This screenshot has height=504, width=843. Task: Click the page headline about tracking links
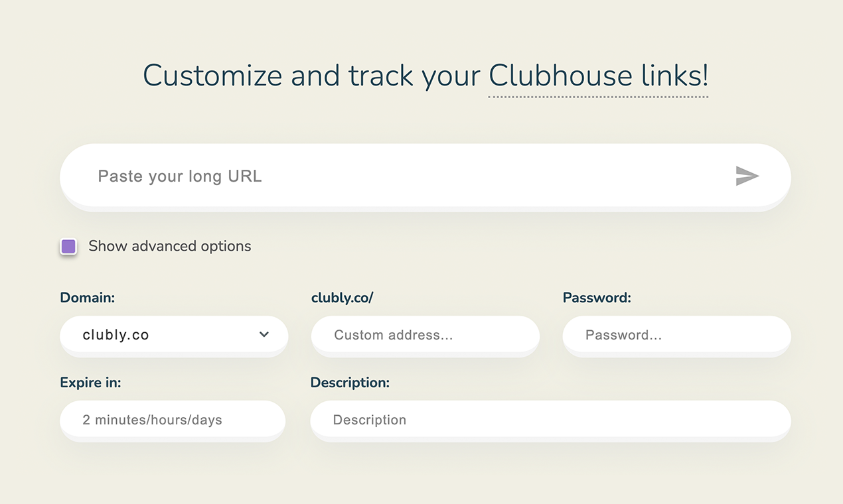click(425, 76)
